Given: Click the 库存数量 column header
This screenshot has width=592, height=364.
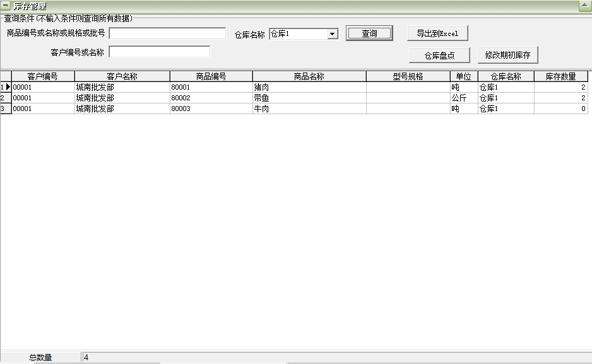Looking at the screenshot, I should click(x=561, y=76).
